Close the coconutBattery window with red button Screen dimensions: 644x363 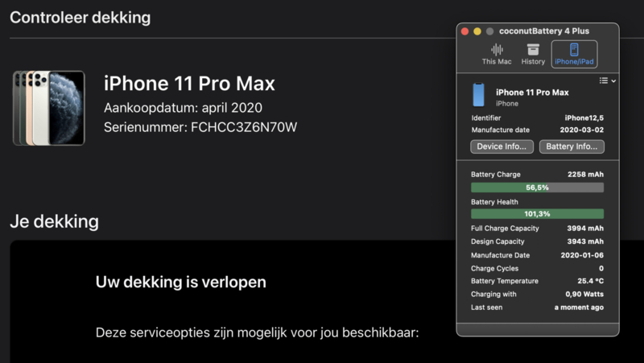465,31
